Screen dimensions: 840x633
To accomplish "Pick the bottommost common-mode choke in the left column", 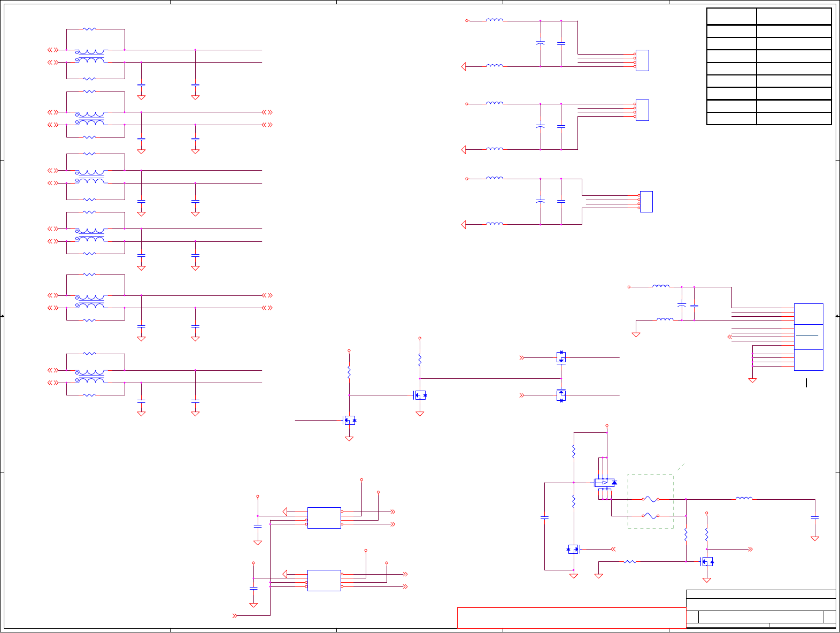I will click(x=91, y=377).
